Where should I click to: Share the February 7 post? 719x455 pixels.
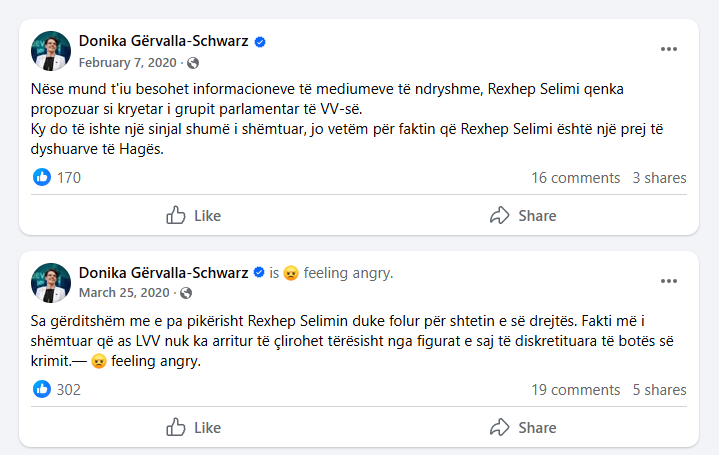click(x=523, y=215)
